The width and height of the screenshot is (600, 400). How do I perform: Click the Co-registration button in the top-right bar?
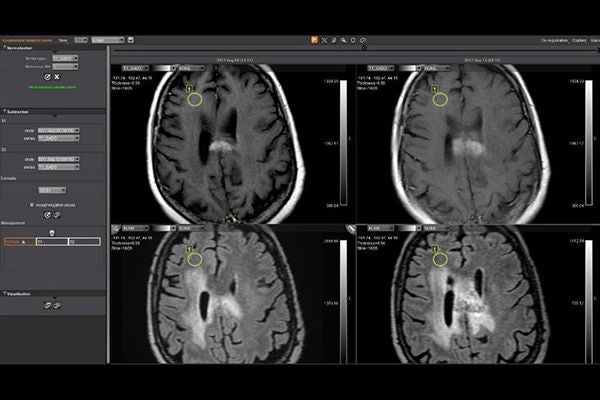(x=554, y=40)
